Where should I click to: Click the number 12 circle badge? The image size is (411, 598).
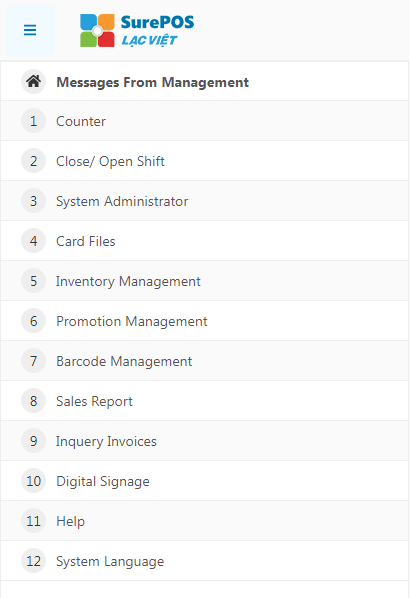(34, 561)
